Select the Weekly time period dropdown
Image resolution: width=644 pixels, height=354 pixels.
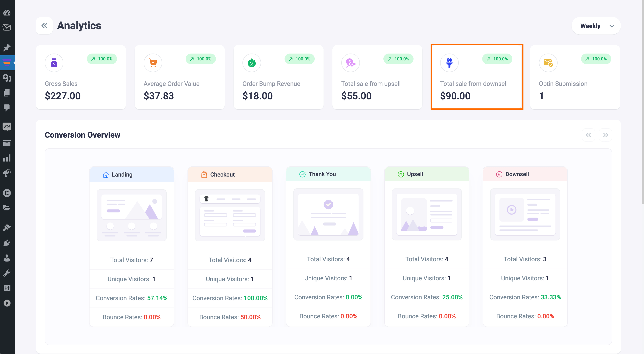point(595,25)
